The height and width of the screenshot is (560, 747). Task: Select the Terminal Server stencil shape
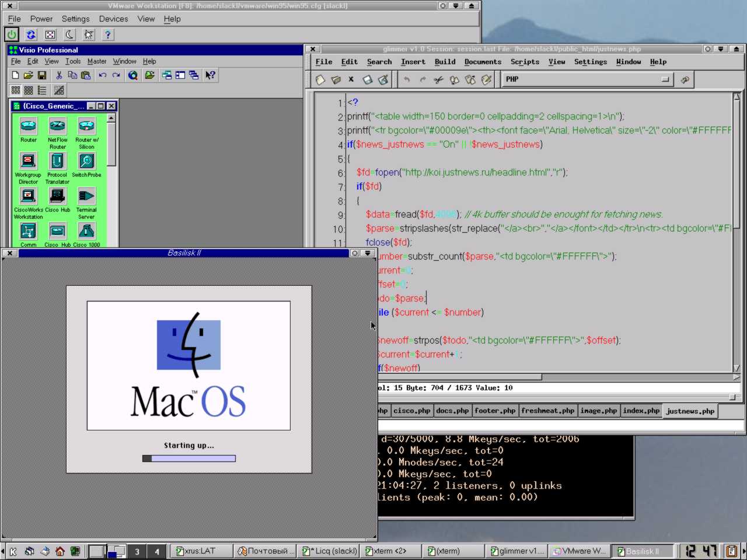tap(86, 204)
